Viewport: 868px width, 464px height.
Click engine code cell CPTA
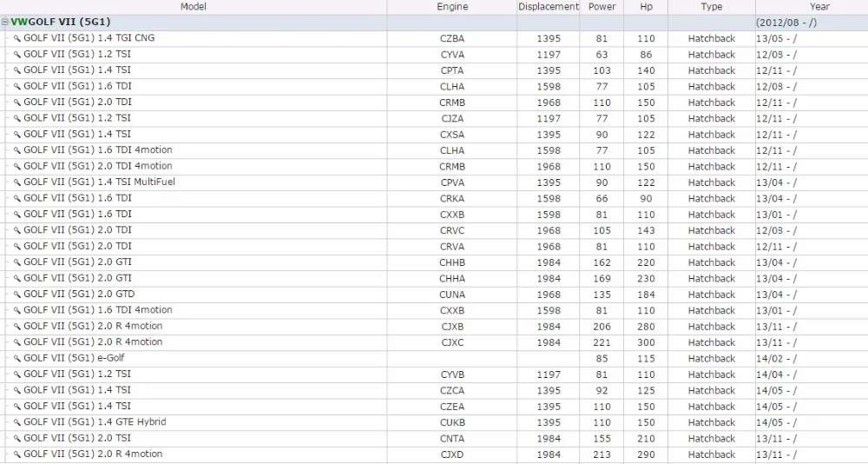pos(452,71)
